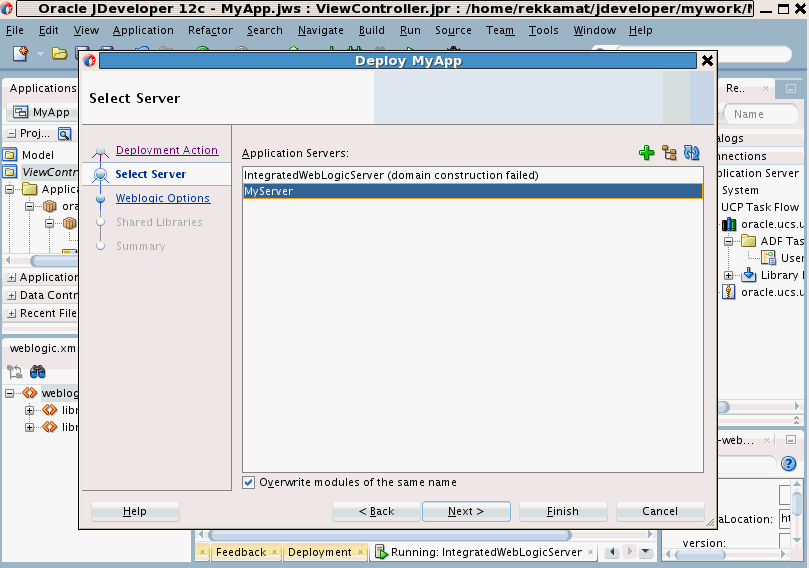This screenshot has height=568, width=809.
Task: Click the package icon next to 'ora' in the project tree
Action: 50,206
